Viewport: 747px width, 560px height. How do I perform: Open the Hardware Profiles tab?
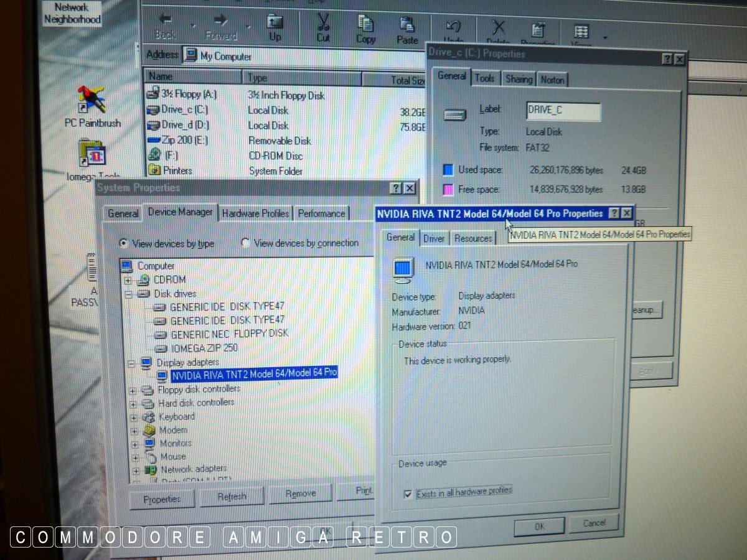coord(255,213)
